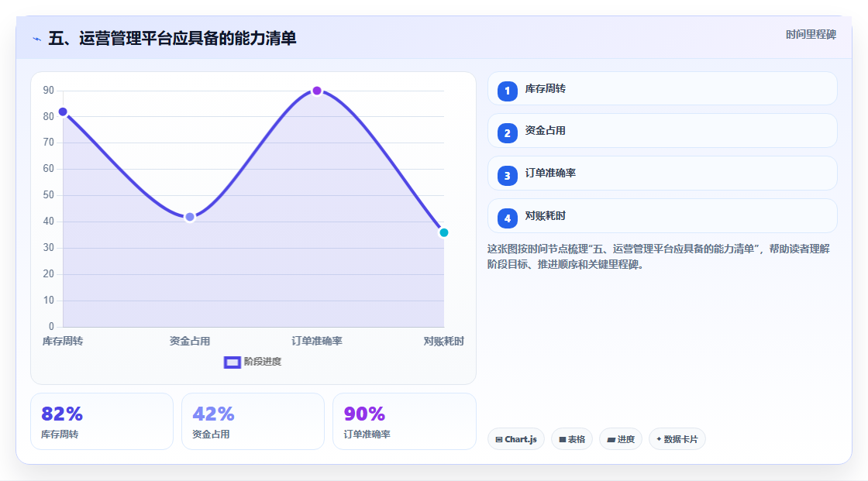
Task: Open the 82% 库存周转 stat card
Action: point(102,421)
